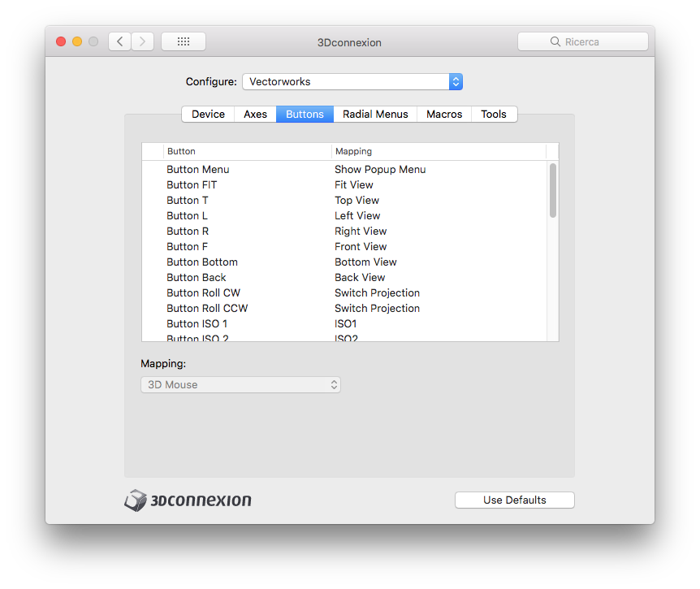Select the Button FIT row
This screenshot has width=700, height=589.
point(344,185)
